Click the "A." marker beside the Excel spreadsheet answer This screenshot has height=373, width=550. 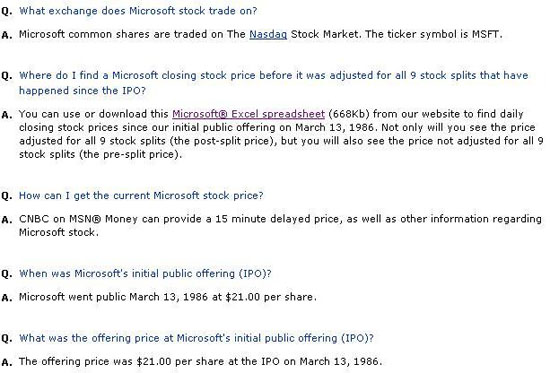(x=6, y=115)
